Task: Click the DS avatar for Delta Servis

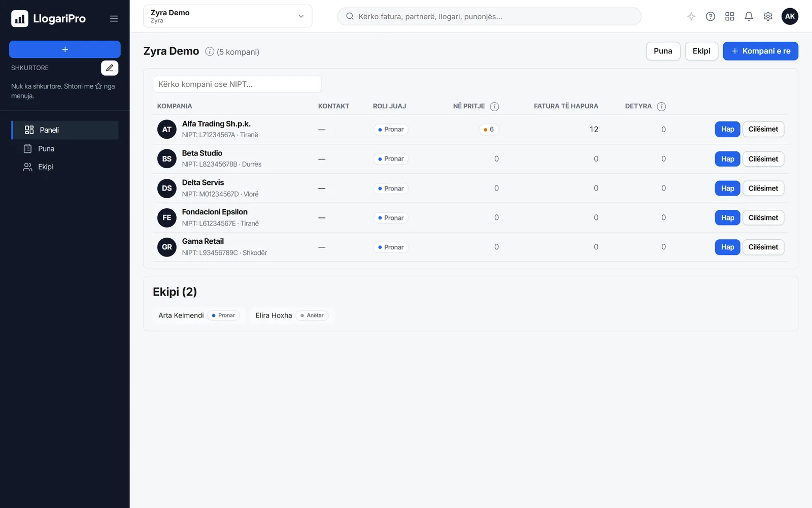Action: [166, 188]
